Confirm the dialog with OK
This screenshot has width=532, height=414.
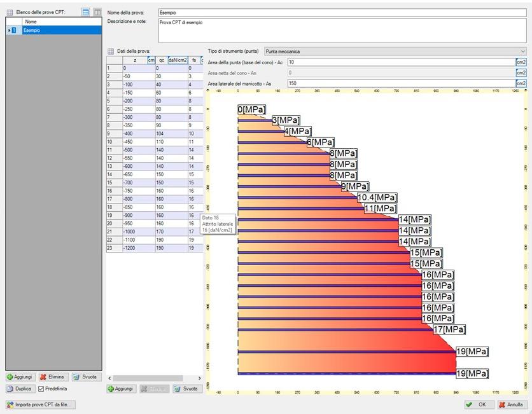477,404
